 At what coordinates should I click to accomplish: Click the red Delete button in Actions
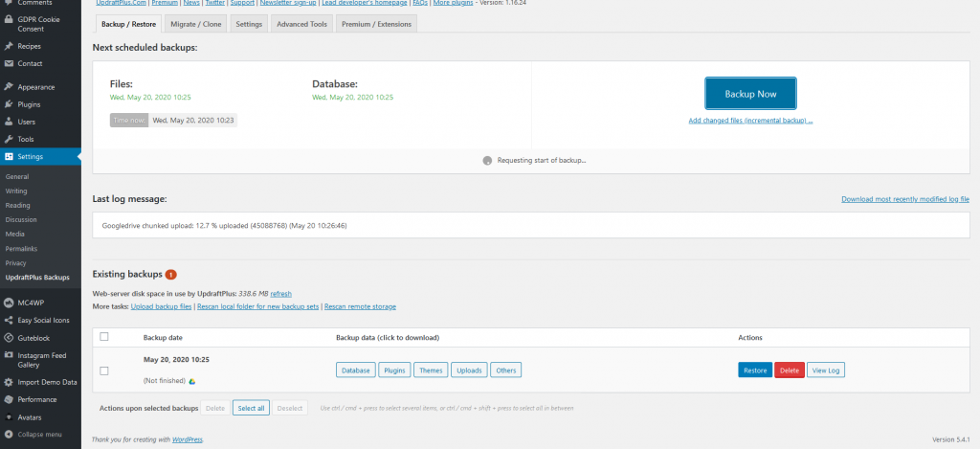pos(790,370)
